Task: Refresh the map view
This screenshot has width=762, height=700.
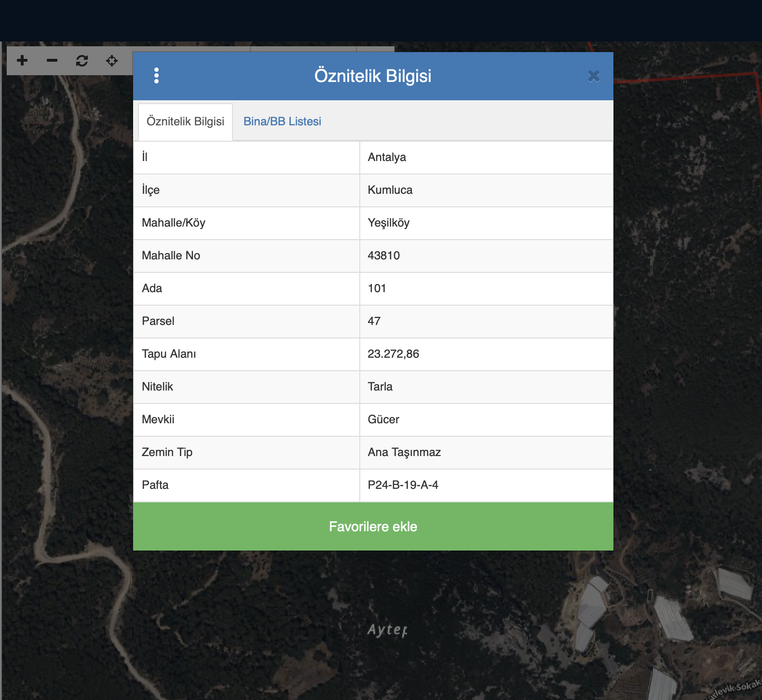Action: pos(82,61)
